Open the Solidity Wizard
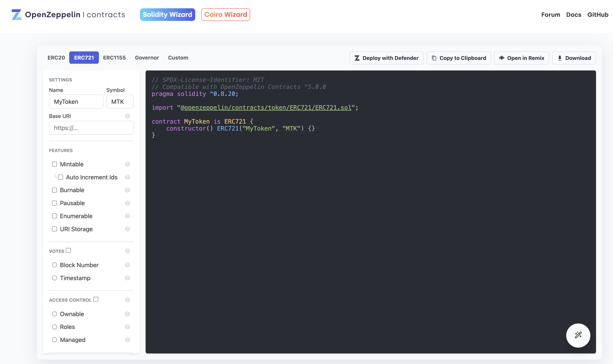Viewport: 613px width, 364px height. [x=167, y=14]
